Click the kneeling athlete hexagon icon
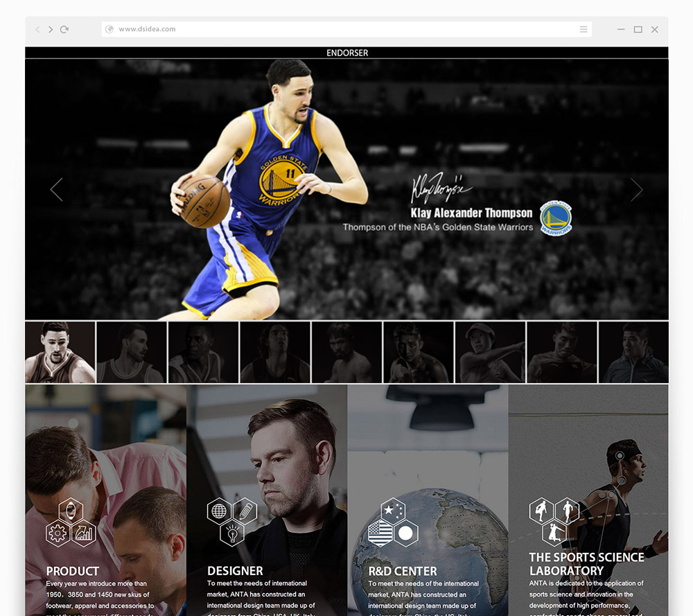 click(x=554, y=533)
